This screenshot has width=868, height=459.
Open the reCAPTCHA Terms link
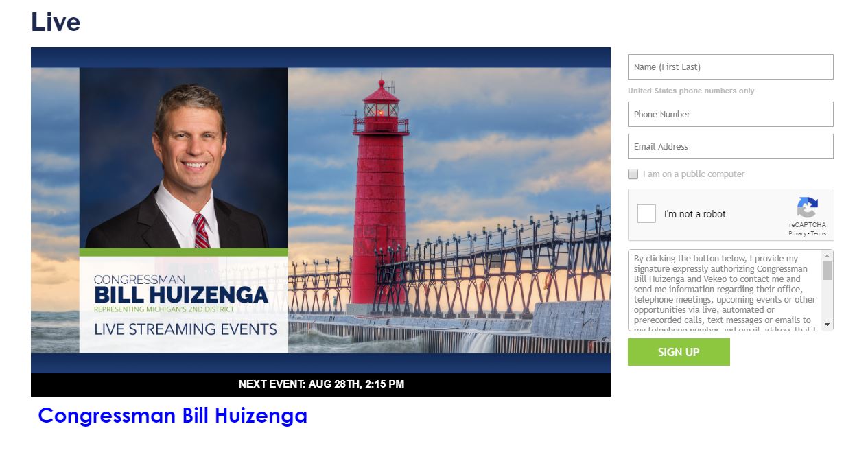[x=819, y=234]
